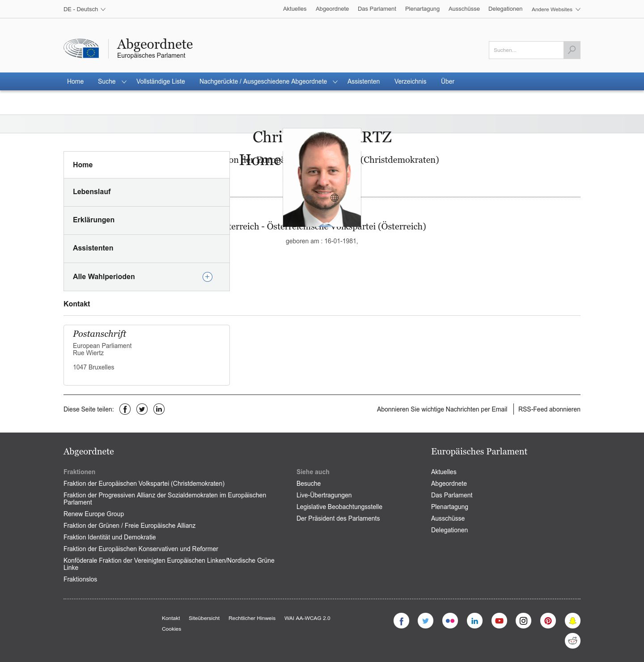Open footer Pinterest icon
This screenshot has height=662, width=644.
(548, 621)
